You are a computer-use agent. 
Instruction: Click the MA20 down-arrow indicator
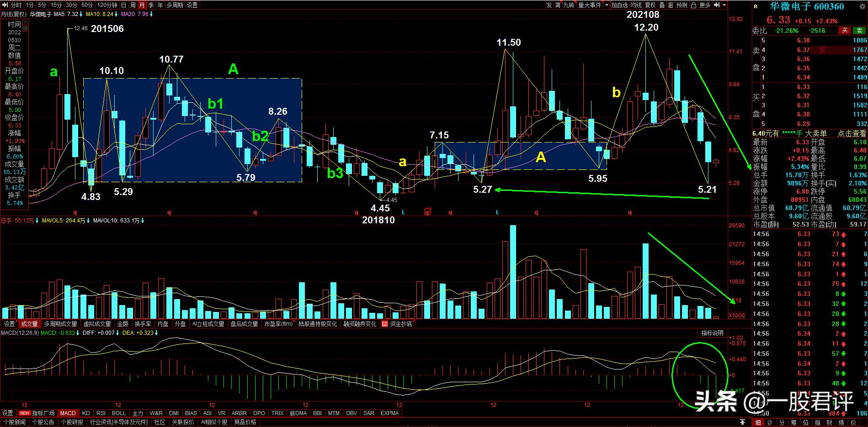pos(152,14)
